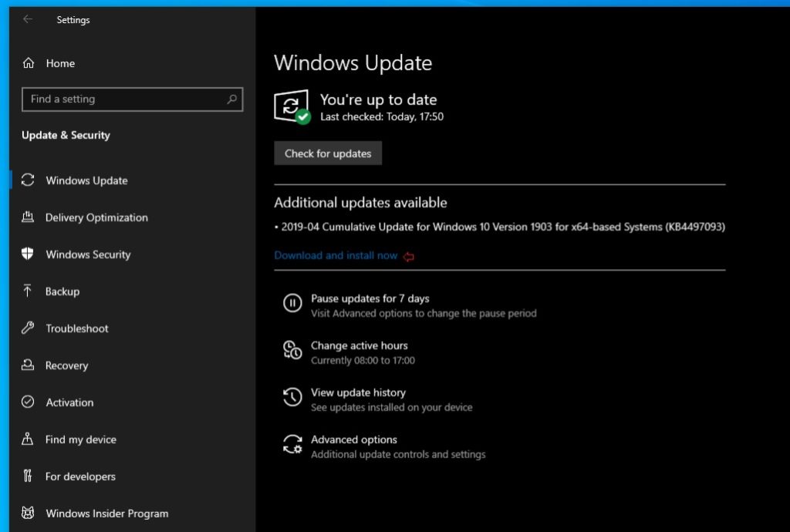Click the Find my device icon

pos(27,439)
